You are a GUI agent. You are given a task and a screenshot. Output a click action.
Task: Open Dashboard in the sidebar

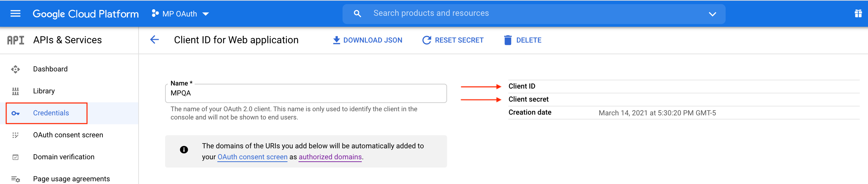pos(69,69)
